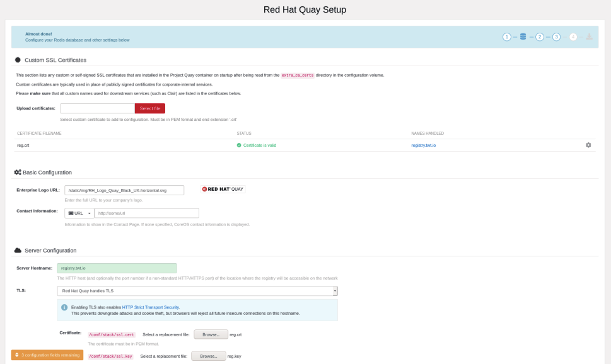
Task: Click the contact information URL field
Action: [x=147, y=213]
